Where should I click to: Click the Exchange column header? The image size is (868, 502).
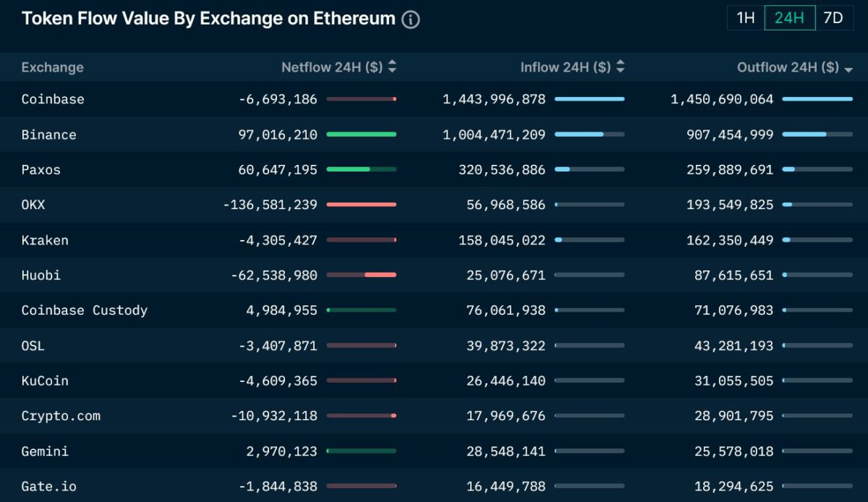(52, 67)
